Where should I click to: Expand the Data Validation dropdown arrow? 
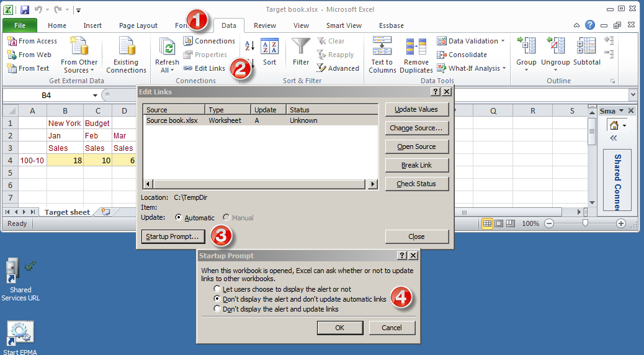pyautogui.click(x=503, y=41)
